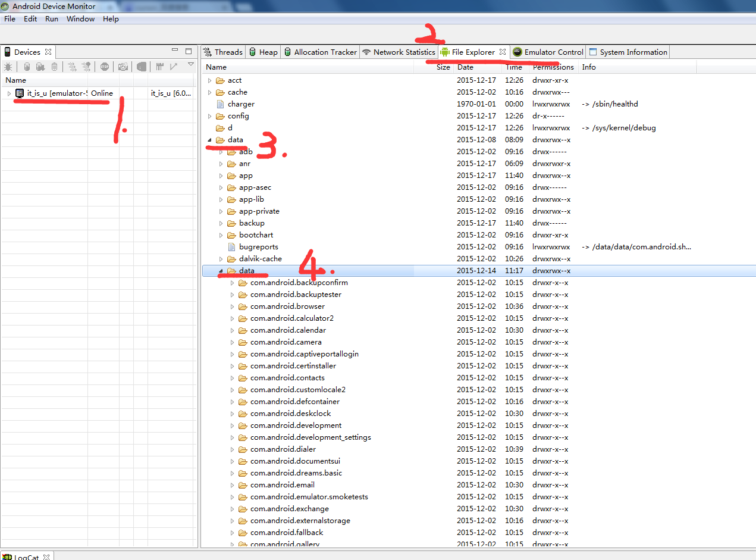Expand the acct folder
Screen dimensions: 756x560
209,80
